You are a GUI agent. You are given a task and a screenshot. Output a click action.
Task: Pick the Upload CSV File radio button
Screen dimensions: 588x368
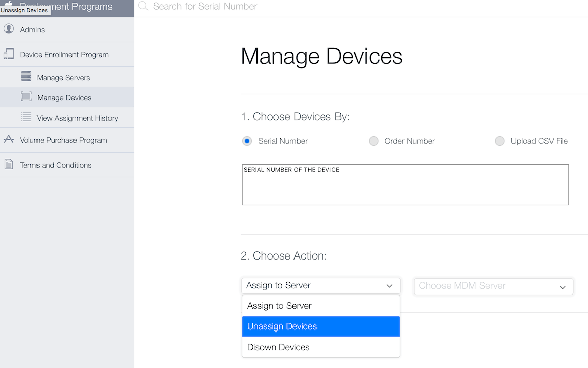tap(500, 141)
